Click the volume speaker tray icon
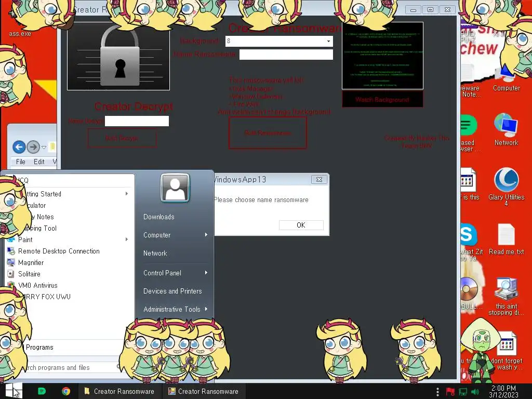The height and width of the screenshot is (399, 532). pyautogui.click(x=475, y=392)
